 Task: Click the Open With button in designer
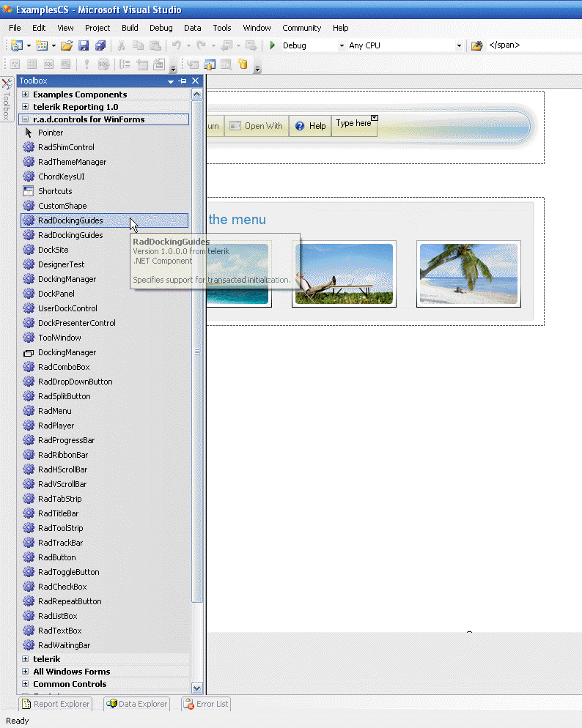pos(257,126)
